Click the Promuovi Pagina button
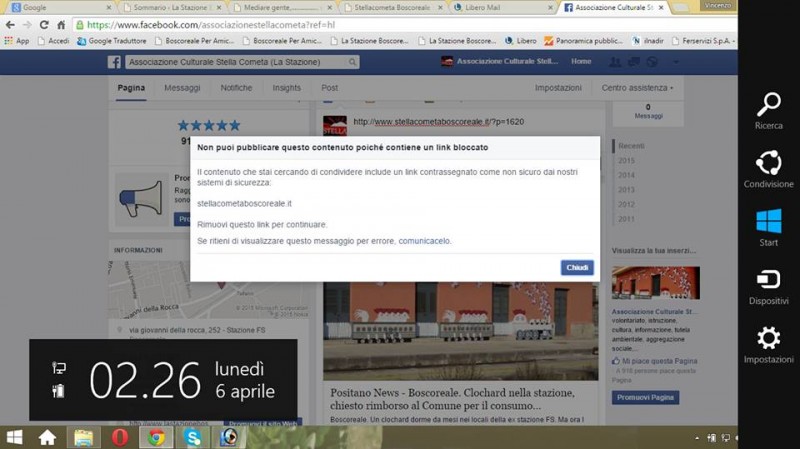Screen dimensions: 800x449 click(645, 397)
